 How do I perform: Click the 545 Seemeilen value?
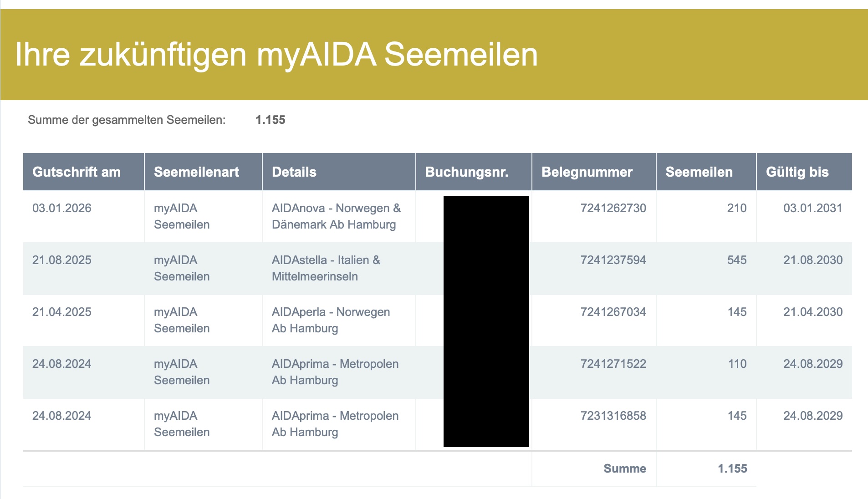[x=736, y=260]
